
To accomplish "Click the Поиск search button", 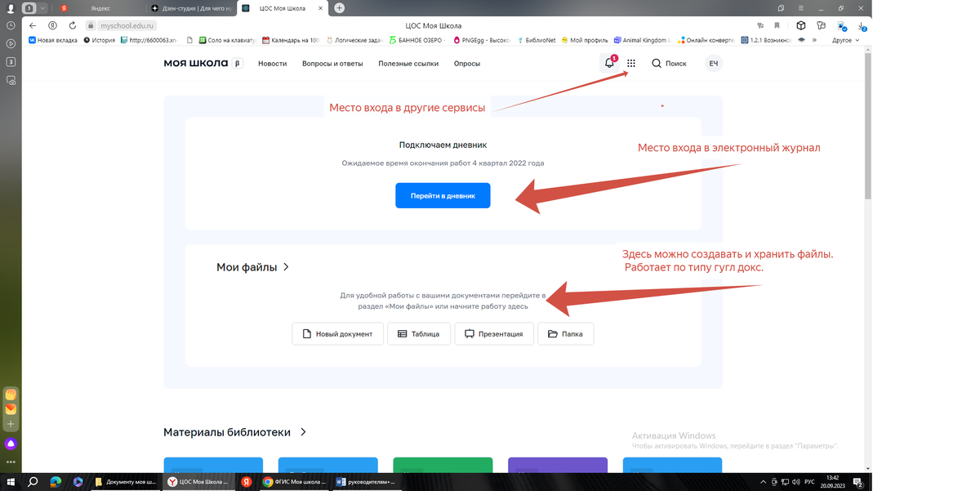I will [669, 63].
